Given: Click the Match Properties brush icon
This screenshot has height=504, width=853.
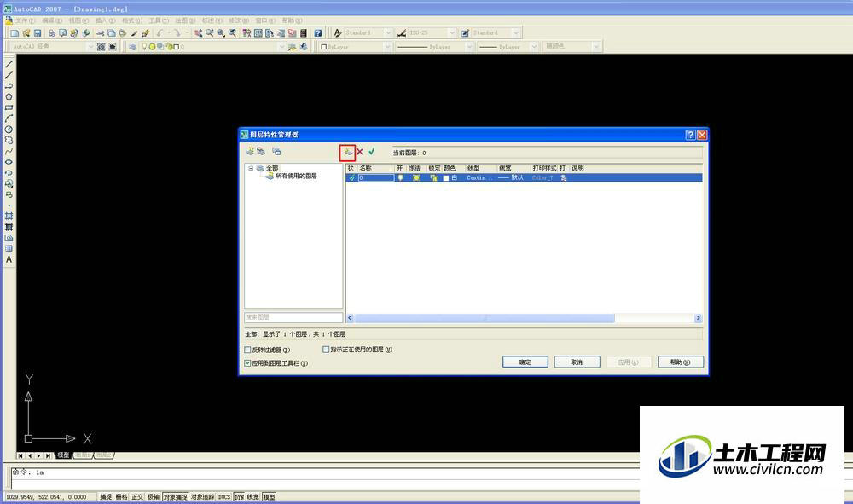Looking at the screenshot, I should 145,33.
